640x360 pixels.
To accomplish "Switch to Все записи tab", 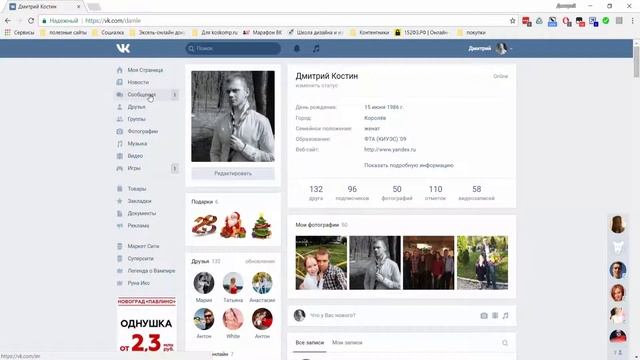I will point(310,343).
